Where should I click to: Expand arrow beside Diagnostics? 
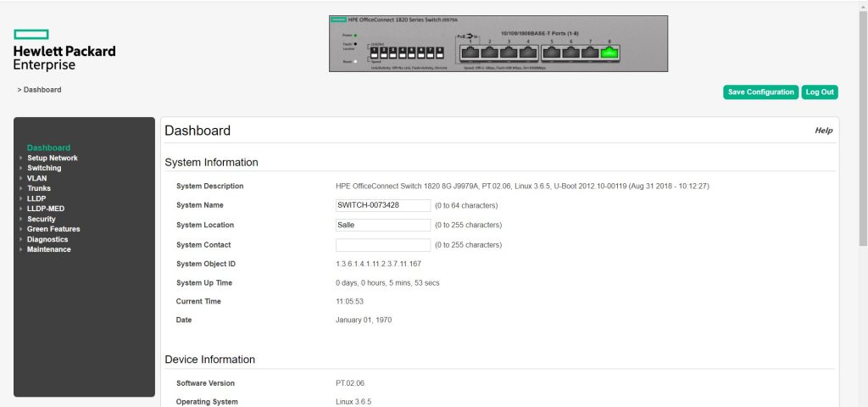[x=21, y=239]
